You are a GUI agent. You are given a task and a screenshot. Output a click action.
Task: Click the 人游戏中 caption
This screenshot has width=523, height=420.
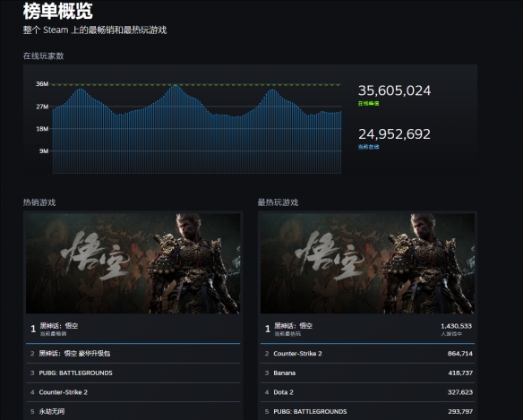(x=451, y=334)
